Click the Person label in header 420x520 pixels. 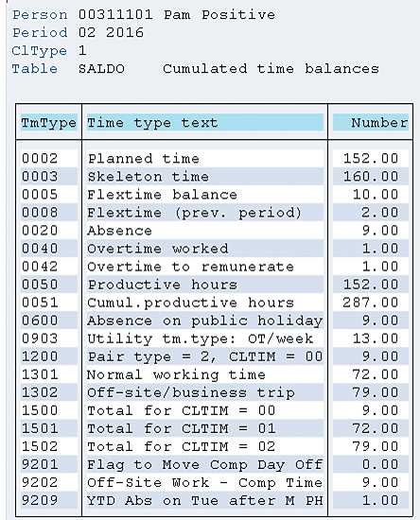point(40,15)
